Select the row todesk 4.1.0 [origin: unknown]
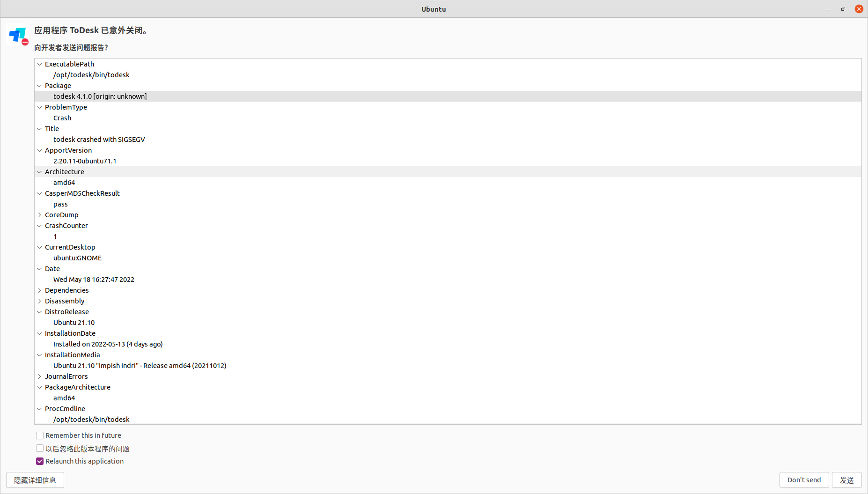This screenshot has width=868, height=494. point(448,96)
